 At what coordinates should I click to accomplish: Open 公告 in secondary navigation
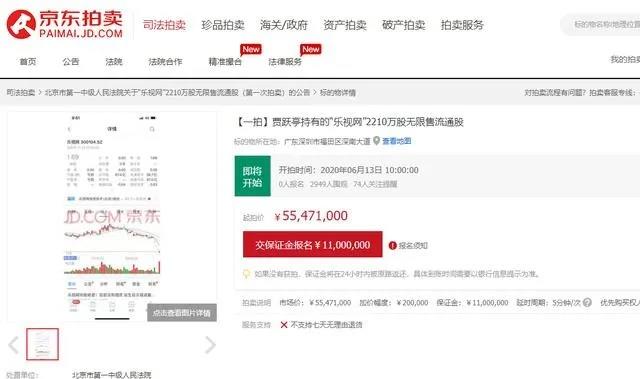click(71, 62)
